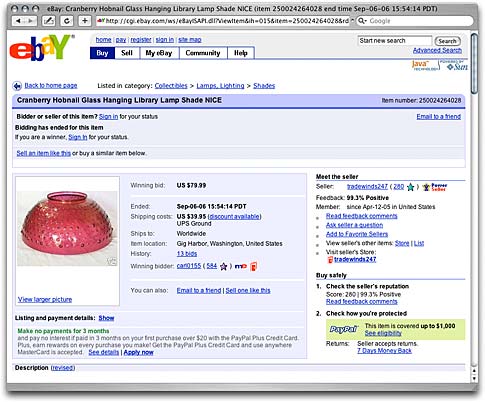The height and width of the screenshot is (402, 485).
Task: Open the Sell tab
Action: click(x=127, y=53)
